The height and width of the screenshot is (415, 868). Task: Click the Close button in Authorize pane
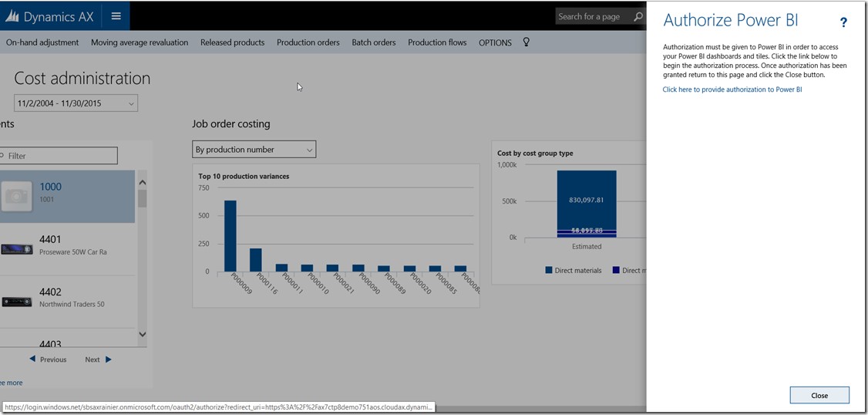pos(819,395)
